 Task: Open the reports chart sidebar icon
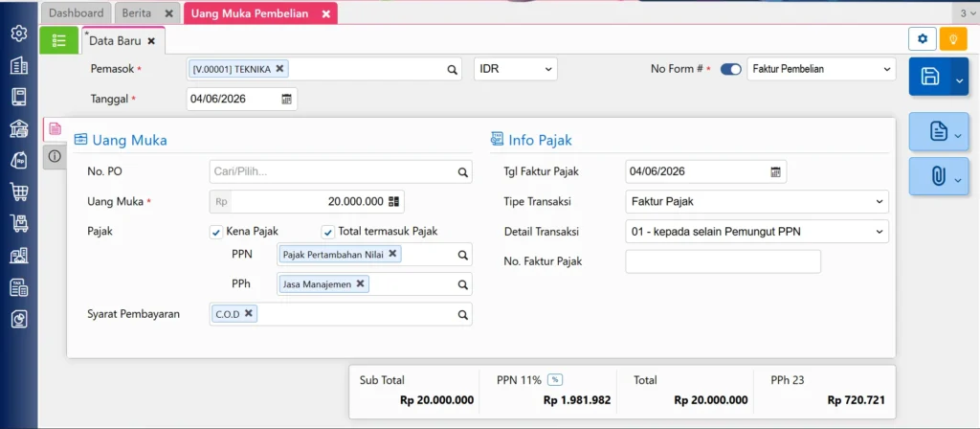tap(19, 319)
